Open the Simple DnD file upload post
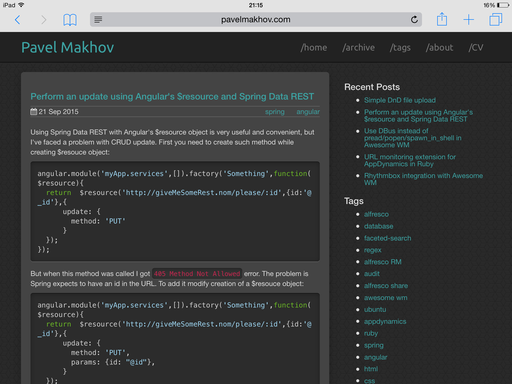This screenshot has width=512, height=384. tap(400, 100)
